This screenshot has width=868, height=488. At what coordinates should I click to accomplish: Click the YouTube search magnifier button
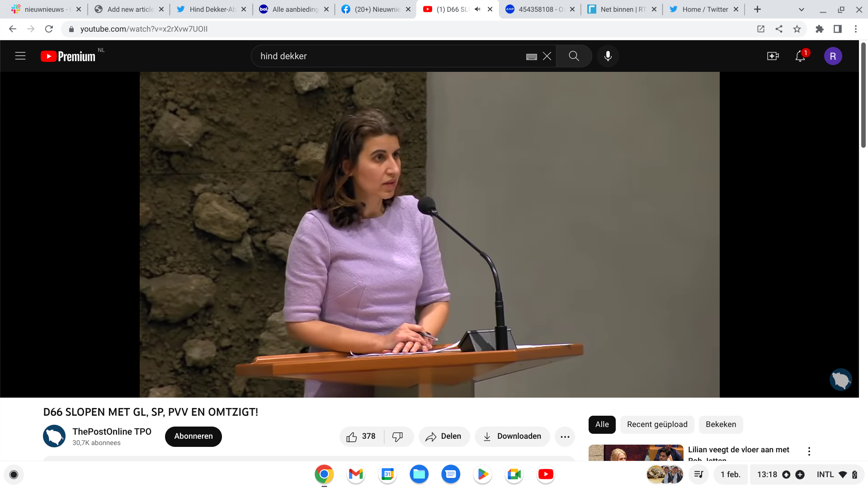point(574,56)
